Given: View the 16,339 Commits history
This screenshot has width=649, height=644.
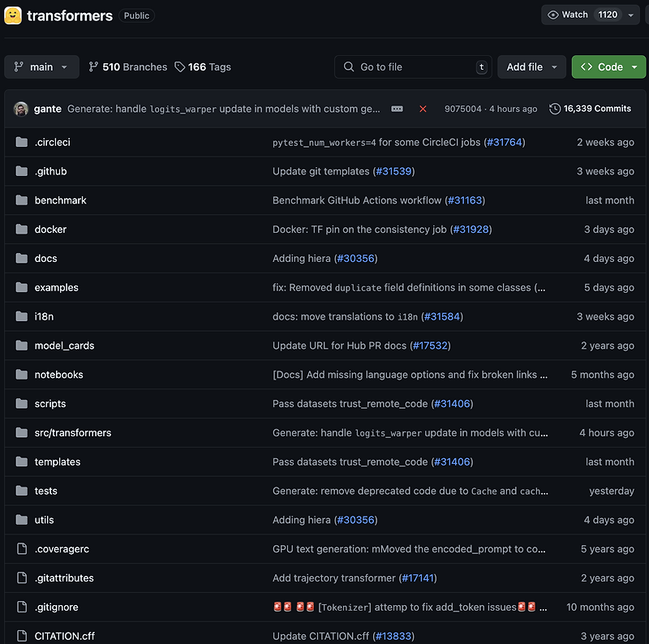Looking at the screenshot, I should [x=590, y=109].
